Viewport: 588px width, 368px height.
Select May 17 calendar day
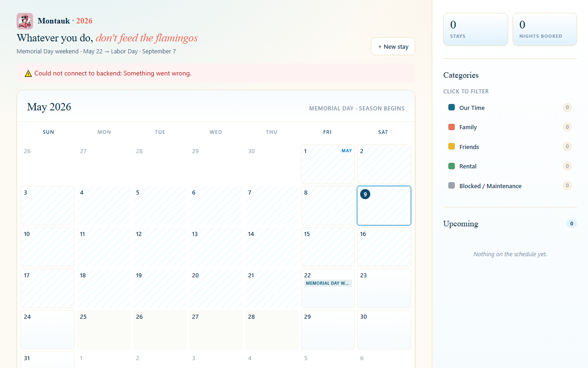(x=48, y=288)
